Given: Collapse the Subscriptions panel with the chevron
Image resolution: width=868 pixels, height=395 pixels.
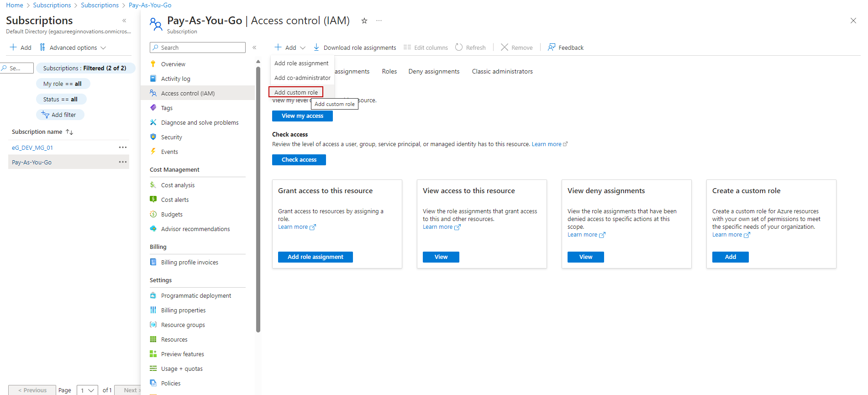Looking at the screenshot, I should (124, 21).
